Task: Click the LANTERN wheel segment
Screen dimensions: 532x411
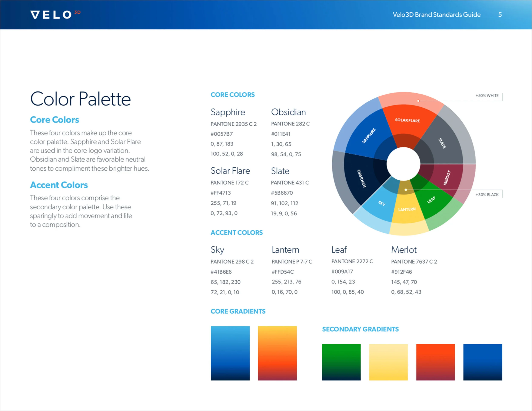Action: click(407, 209)
